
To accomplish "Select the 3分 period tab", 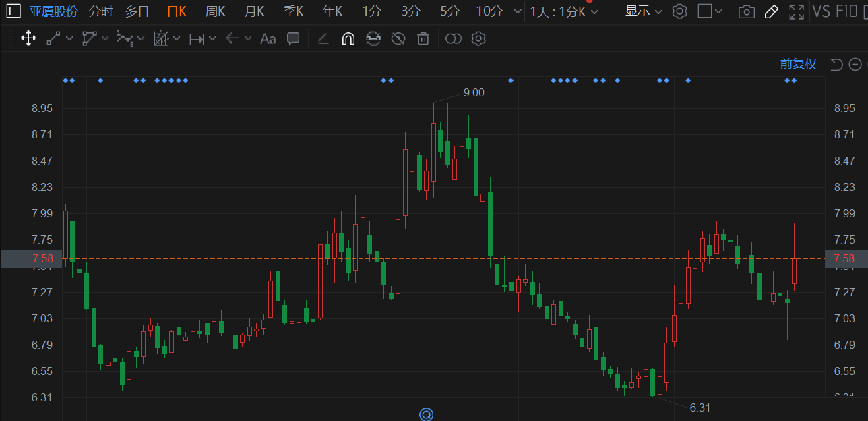I will pos(410,11).
